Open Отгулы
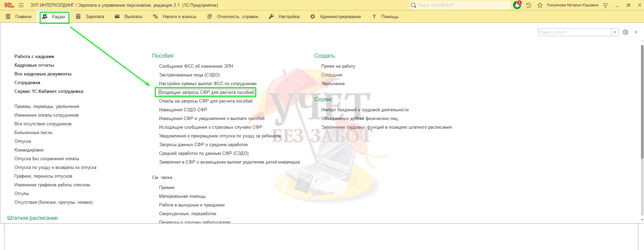This screenshot has width=644, height=250. pos(21,194)
